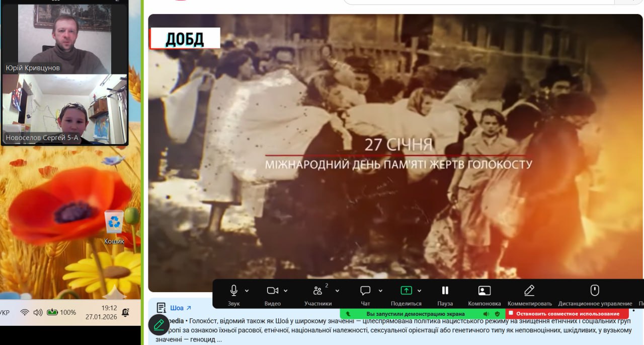
Task: Click the green security shield icon
Action: [497, 313]
